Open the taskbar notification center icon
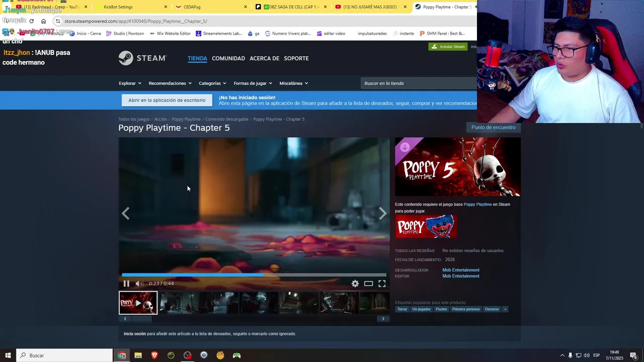Viewport: 644px width, 362px height. pos(633,355)
